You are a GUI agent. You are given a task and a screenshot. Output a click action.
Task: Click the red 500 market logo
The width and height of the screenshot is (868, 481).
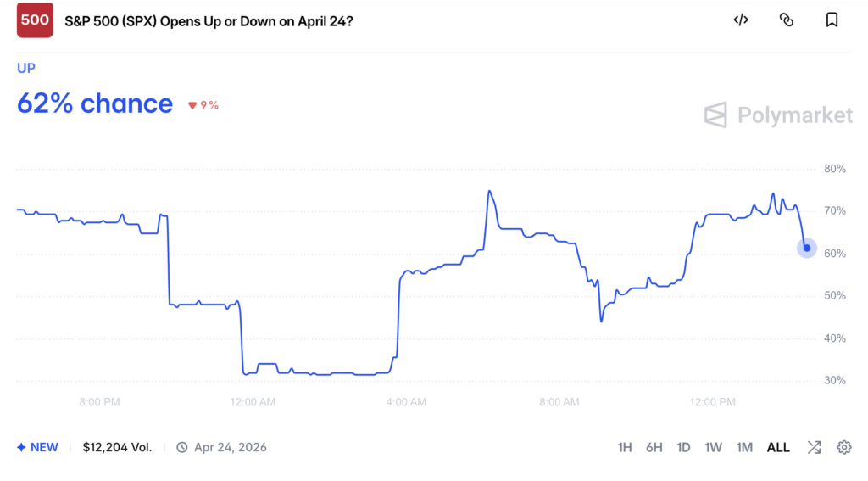[x=35, y=20]
